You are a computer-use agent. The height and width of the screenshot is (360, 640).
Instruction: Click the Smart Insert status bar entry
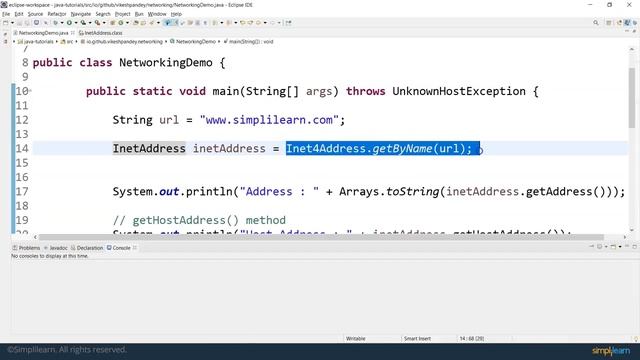(417, 338)
